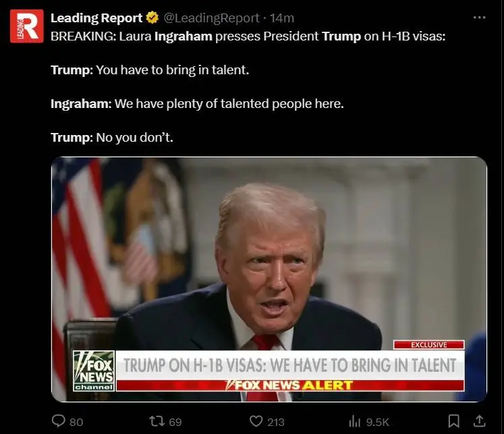
Task: Open the Leading Report profile avatar
Action: 27,26
